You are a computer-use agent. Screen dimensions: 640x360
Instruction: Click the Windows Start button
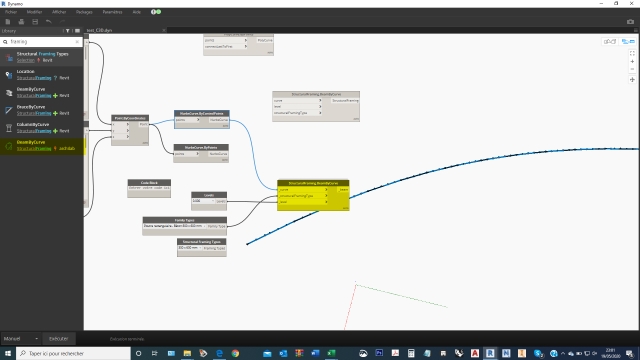tap(8, 353)
